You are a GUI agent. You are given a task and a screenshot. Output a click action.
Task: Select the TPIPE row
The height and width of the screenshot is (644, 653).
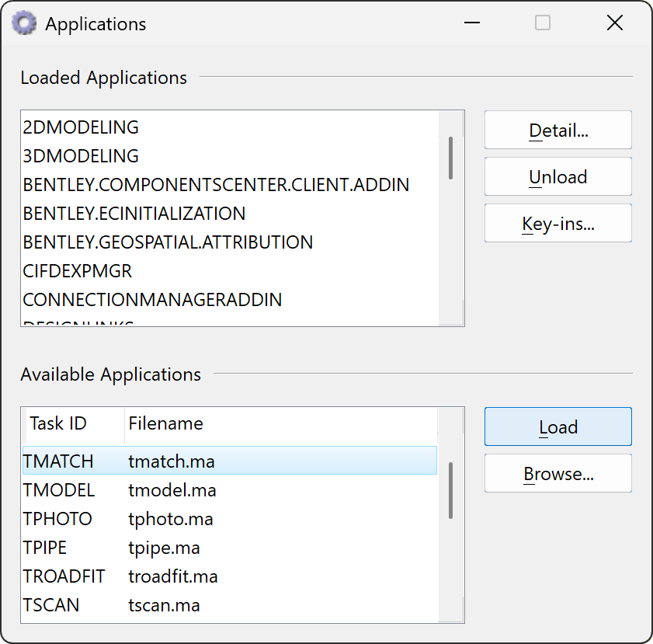pos(230,548)
